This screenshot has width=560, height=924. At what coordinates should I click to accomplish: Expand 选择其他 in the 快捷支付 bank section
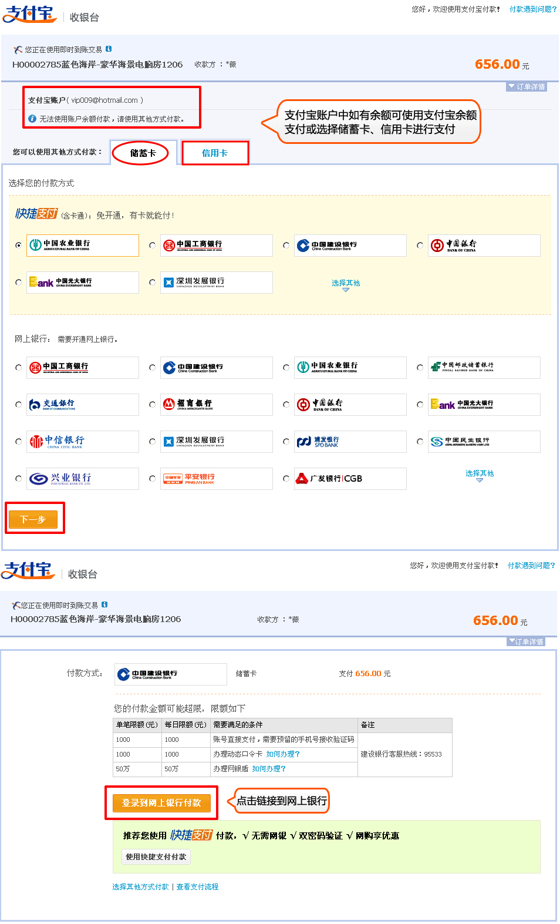point(346,284)
